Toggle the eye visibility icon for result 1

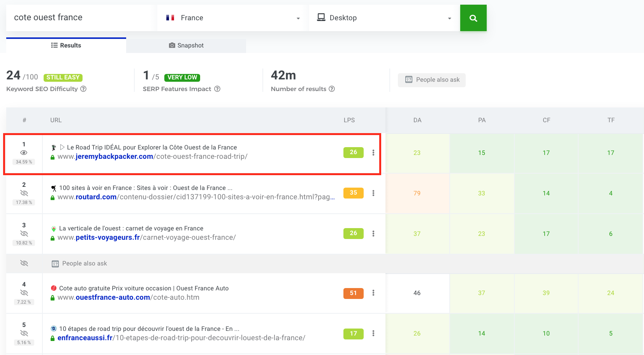24,153
